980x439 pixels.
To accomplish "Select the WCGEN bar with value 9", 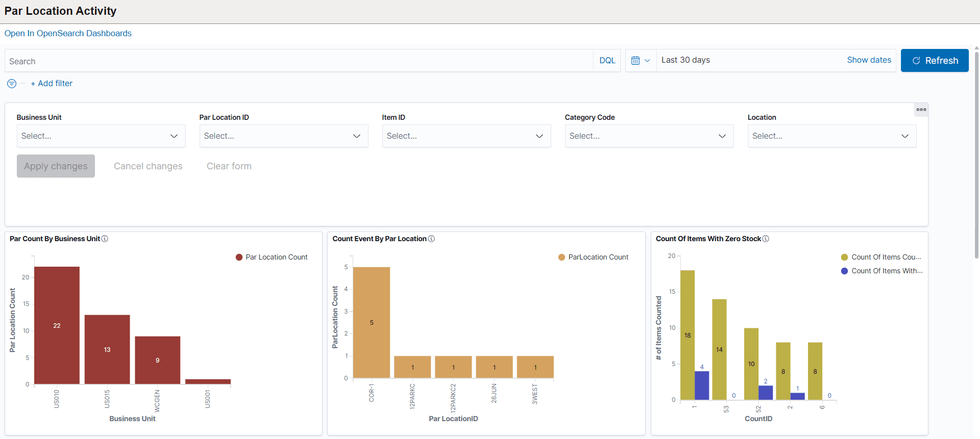I will tap(158, 360).
